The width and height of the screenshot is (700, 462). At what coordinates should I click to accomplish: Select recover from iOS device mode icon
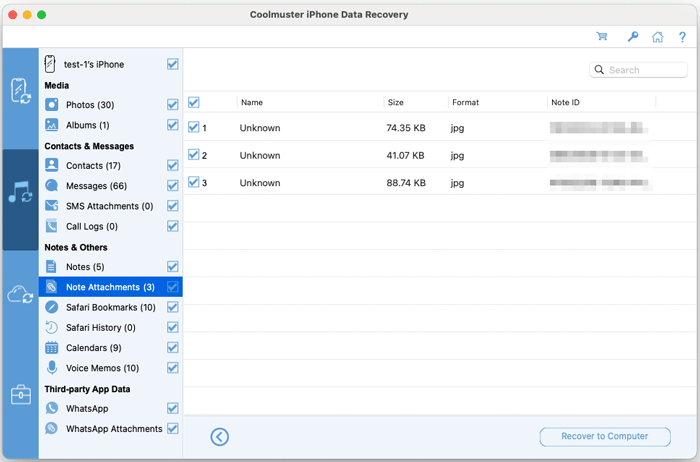click(21, 91)
